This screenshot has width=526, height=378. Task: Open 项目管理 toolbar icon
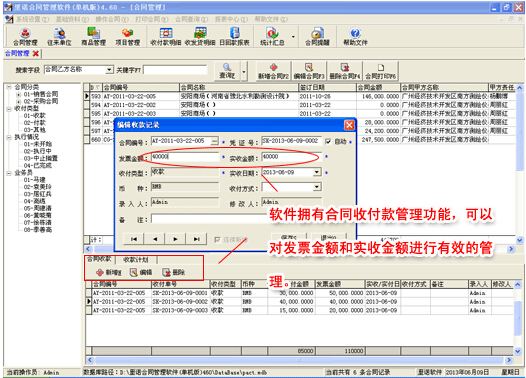coord(127,37)
